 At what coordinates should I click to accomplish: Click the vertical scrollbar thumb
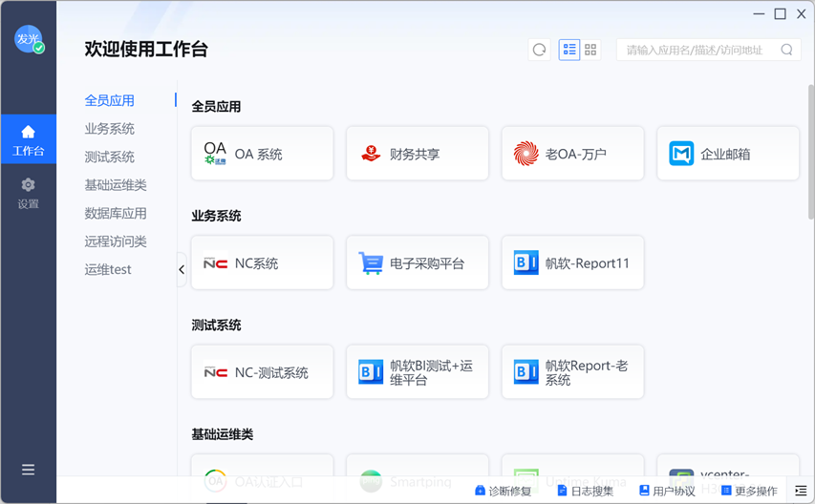click(811, 152)
